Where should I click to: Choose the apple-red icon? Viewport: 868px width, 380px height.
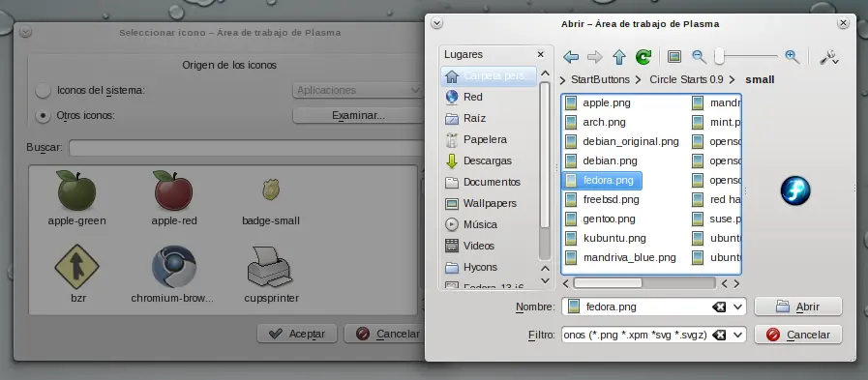(174, 198)
